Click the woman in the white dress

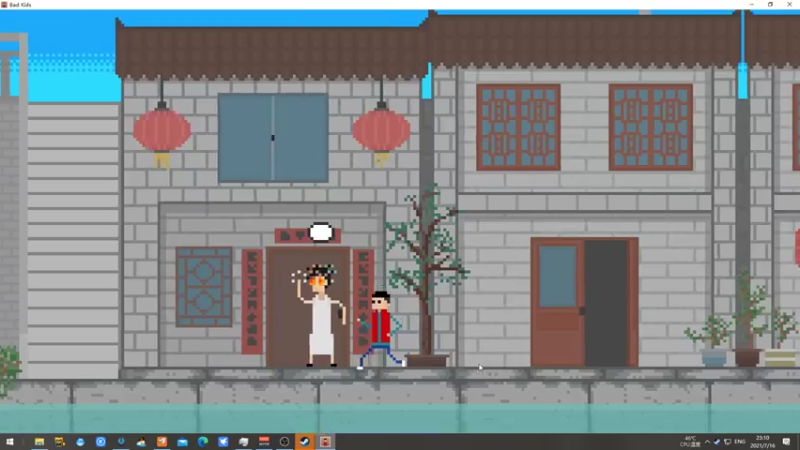(320, 315)
